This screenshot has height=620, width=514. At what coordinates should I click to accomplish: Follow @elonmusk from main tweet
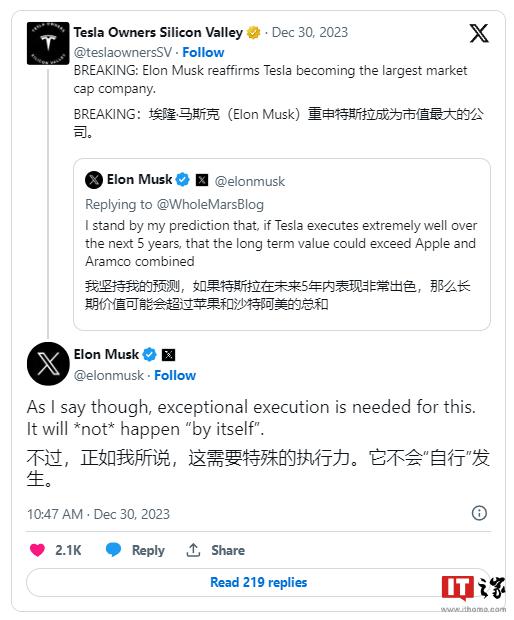tap(175, 375)
